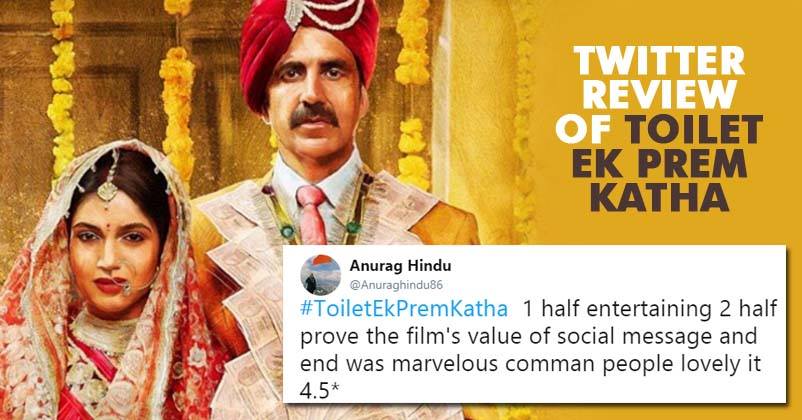802x420 pixels.
Task: Open the @Anuraghindu86 handle
Action: pyautogui.click(x=396, y=285)
